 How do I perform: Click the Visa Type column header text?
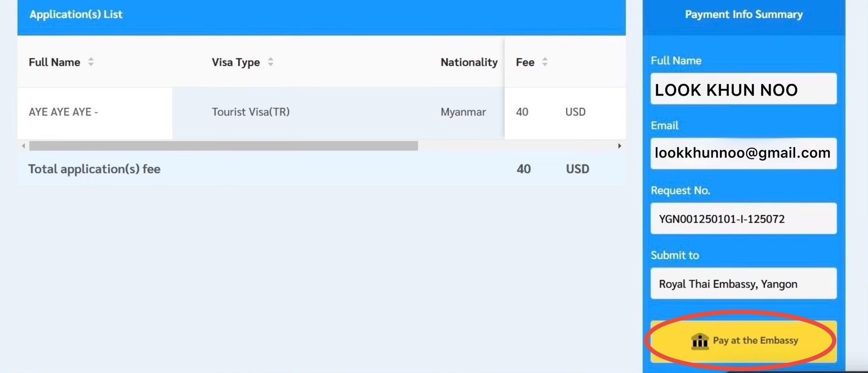235,62
